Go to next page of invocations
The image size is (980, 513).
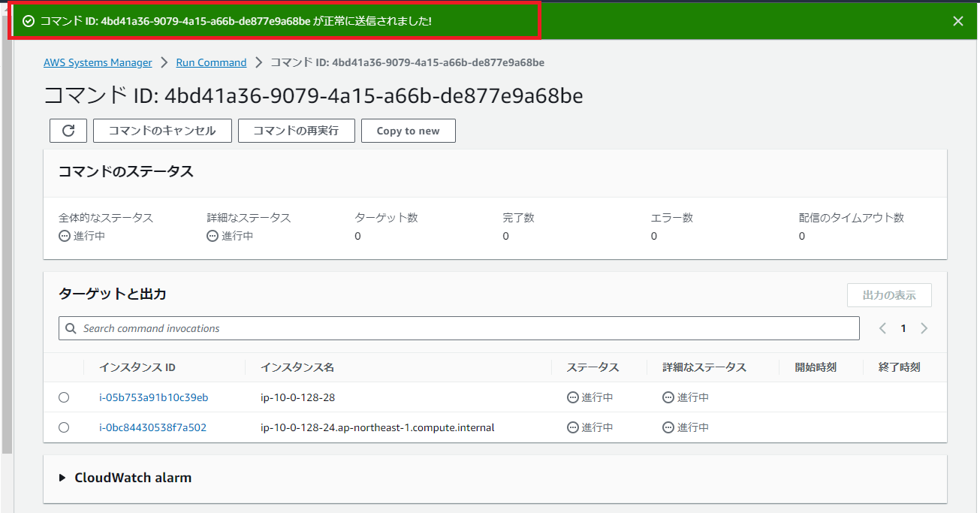(924, 328)
